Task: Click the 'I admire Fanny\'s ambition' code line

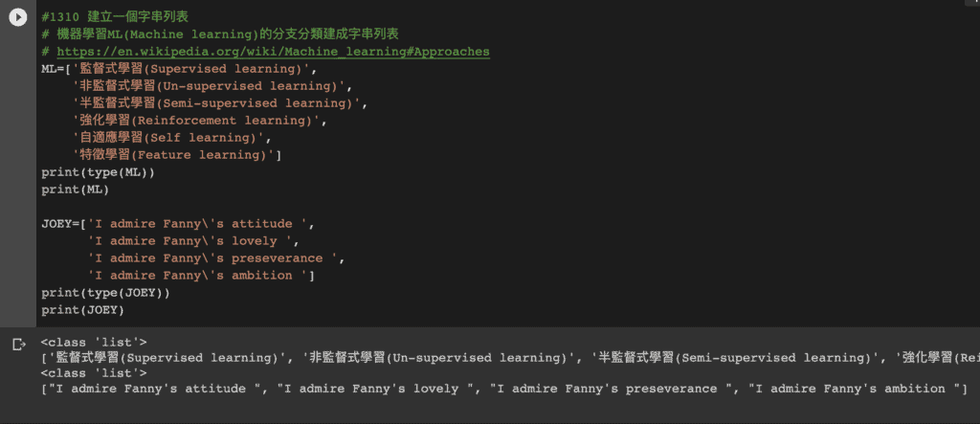Action: [201, 275]
